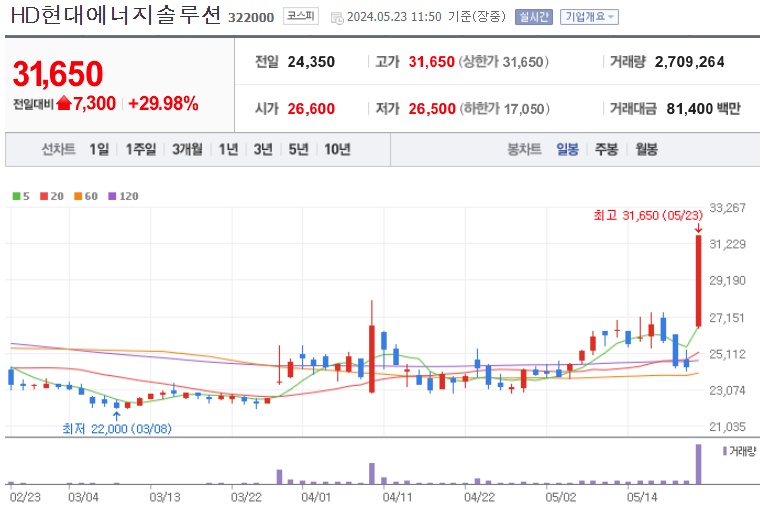
Task: Click the 21,035 price axis label
Action: [728, 427]
